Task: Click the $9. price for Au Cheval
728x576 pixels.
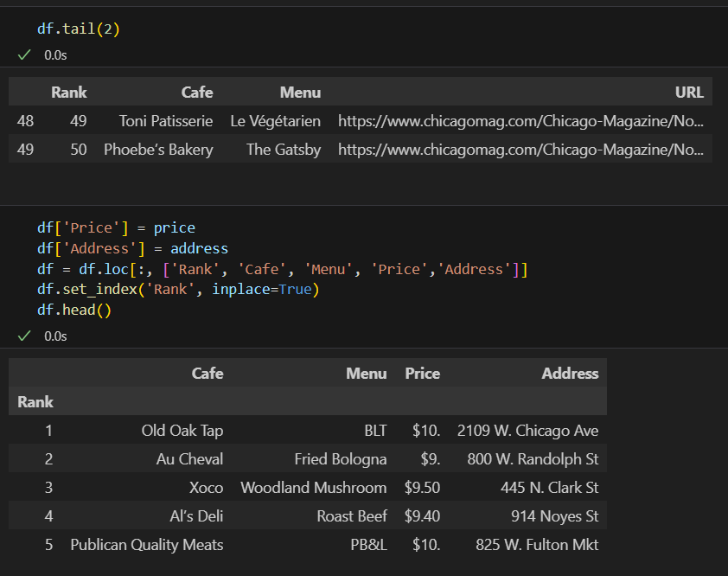Action: 431,459
